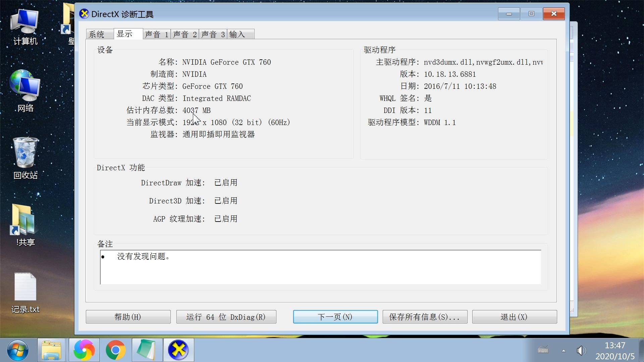Click the name NVIDIA GeForce GTX 760
This screenshot has height=362, width=644.
226,62
